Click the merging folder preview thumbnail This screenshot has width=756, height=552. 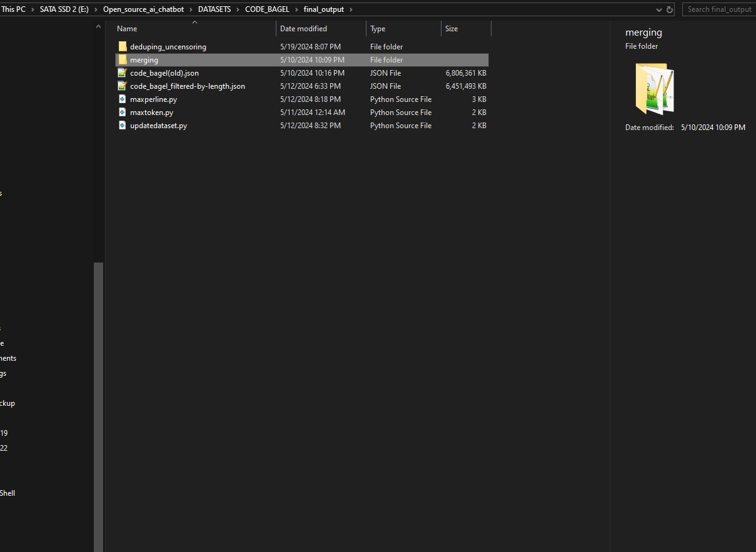tap(653, 88)
